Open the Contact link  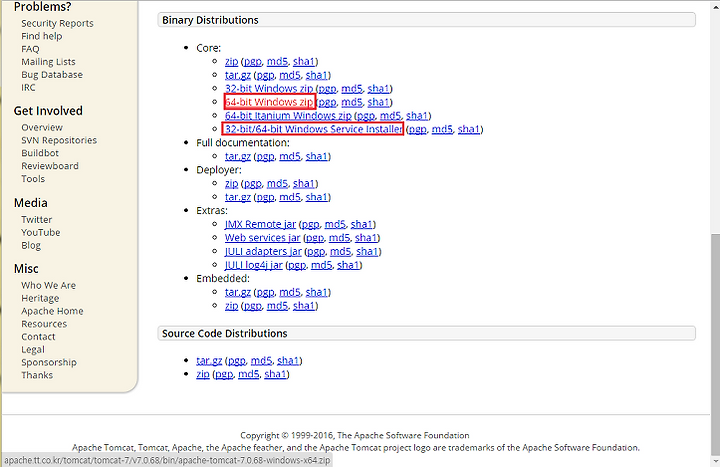38,337
